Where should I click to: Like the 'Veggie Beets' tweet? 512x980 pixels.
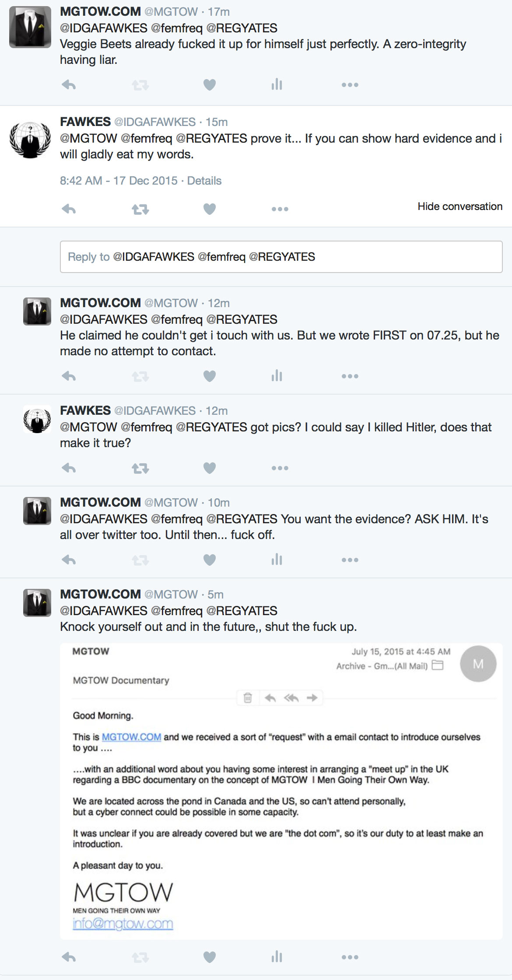[x=210, y=85]
